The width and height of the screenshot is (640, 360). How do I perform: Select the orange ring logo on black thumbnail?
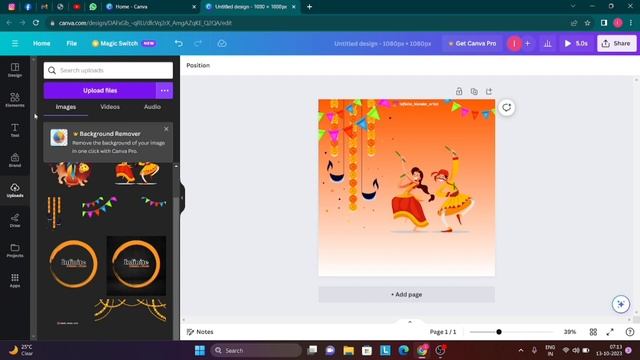[x=136, y=265]
